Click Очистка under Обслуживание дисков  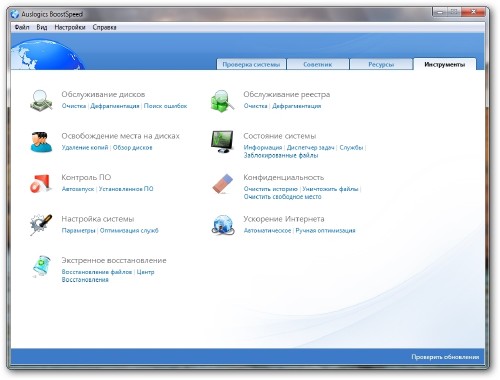pyautogui.click(x=74, y=106)
